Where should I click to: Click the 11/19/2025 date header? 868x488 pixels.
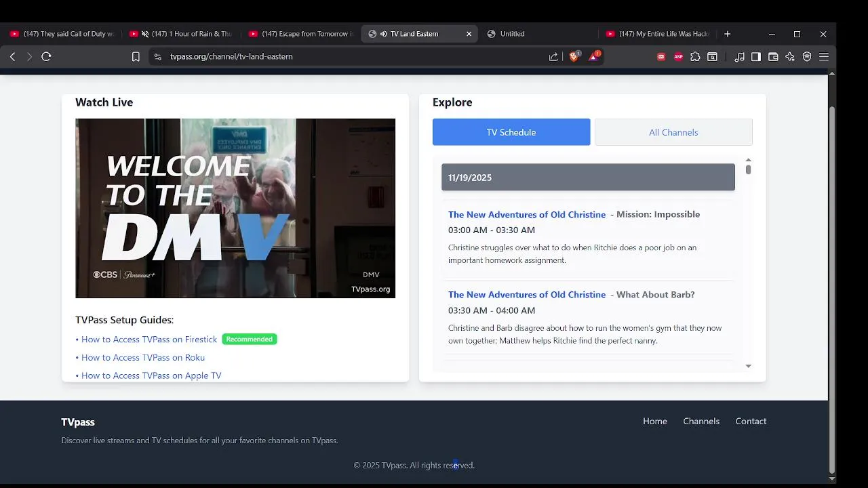tap(588, 177)
